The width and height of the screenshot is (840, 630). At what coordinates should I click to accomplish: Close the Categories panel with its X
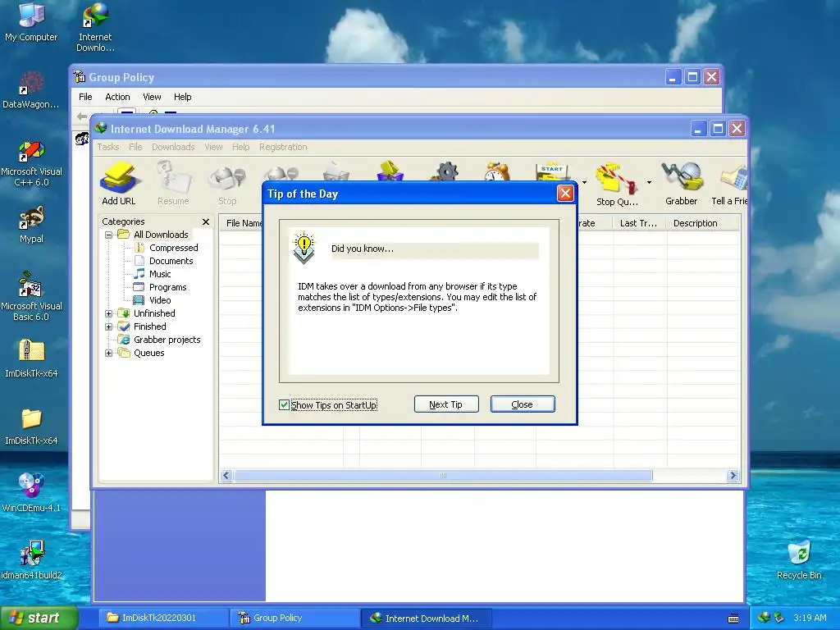206,221
